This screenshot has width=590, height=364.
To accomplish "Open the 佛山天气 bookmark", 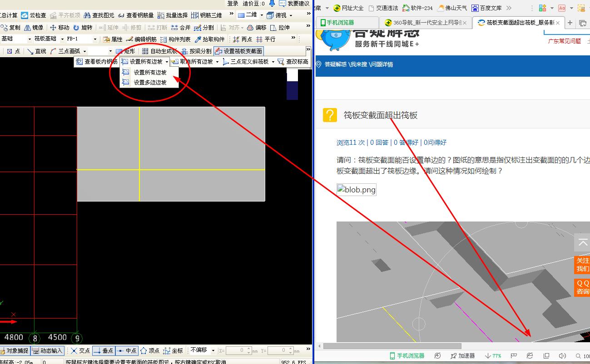I will pyautogui.click(x=452, y=8).
